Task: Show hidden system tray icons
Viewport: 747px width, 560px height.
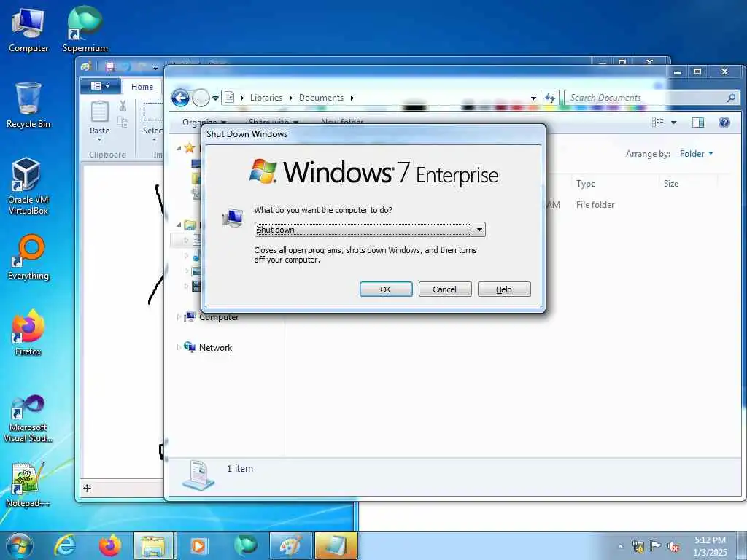Action: pos(620,546)
